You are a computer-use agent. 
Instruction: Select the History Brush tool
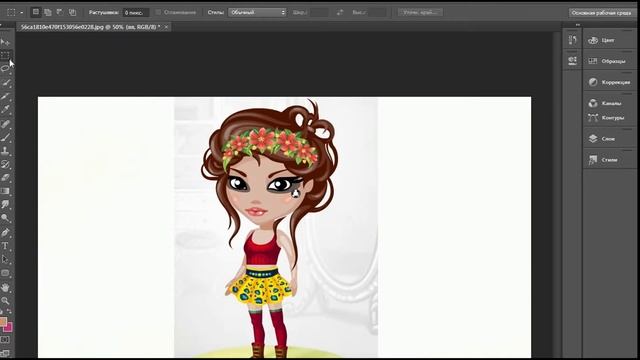tap(5, 164)
